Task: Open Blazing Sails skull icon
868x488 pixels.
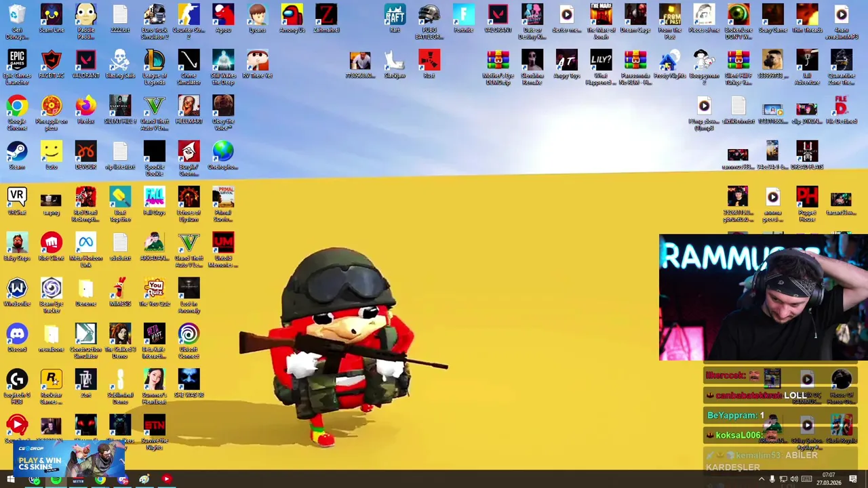Action: [x=120, y=64]
